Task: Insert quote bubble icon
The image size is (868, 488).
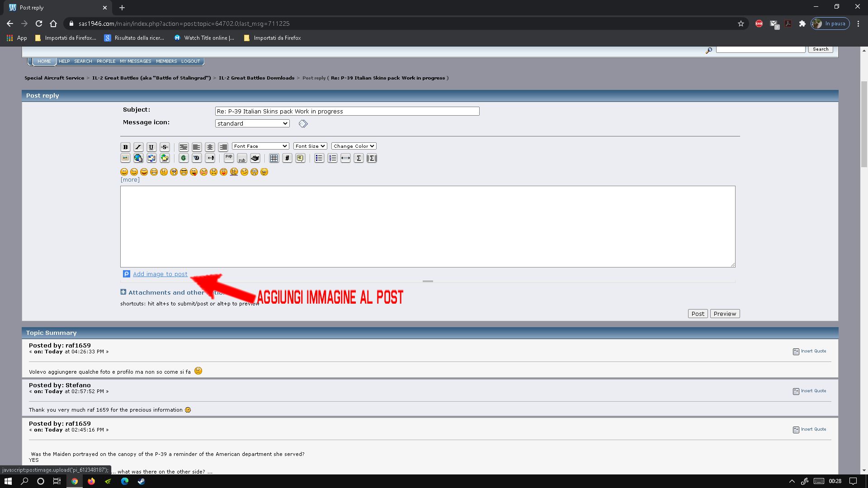Action: point(300,158)
